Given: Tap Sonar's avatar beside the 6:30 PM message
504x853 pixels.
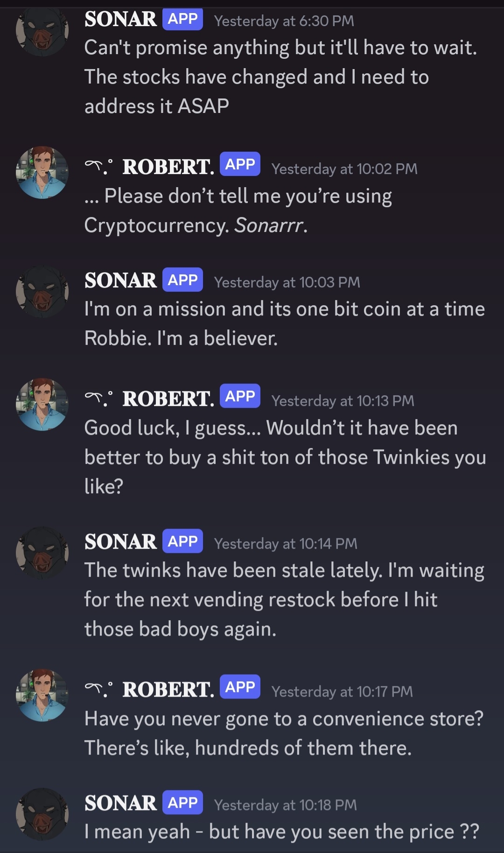Looking at the screenshot, I should [42, 31].
